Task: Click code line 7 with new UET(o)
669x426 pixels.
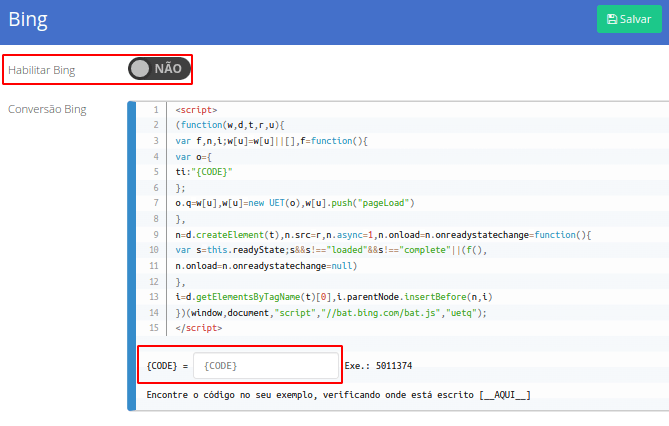Action: pos(295,203)
